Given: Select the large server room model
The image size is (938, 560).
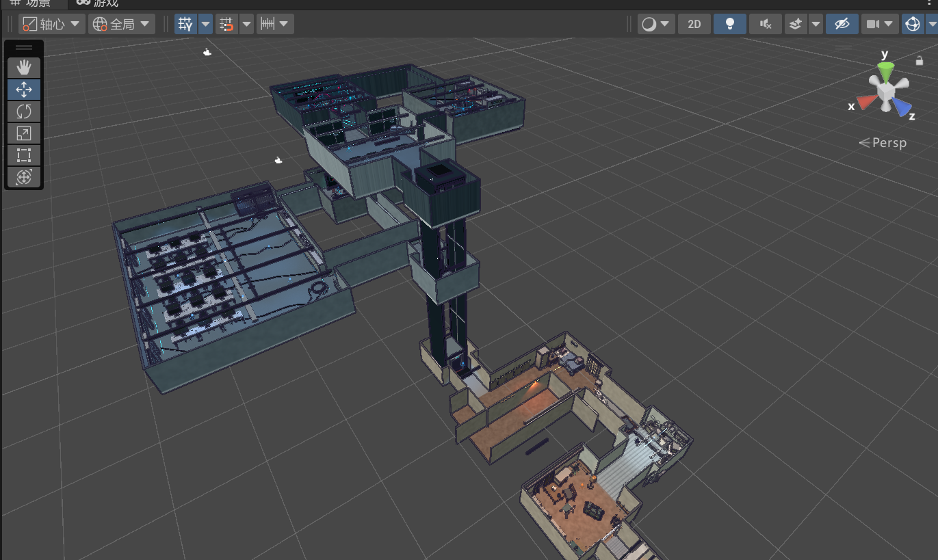Looking at the screenshot, I should [233, 287].
